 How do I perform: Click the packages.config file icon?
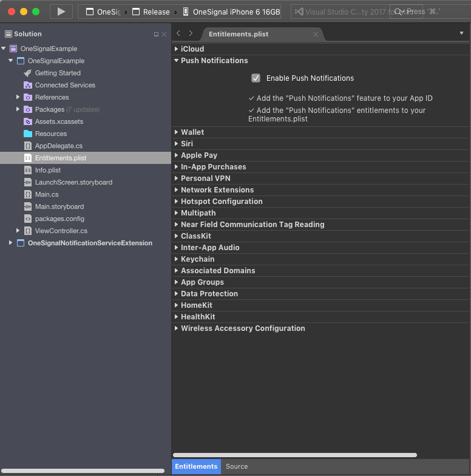coord(28,219)
